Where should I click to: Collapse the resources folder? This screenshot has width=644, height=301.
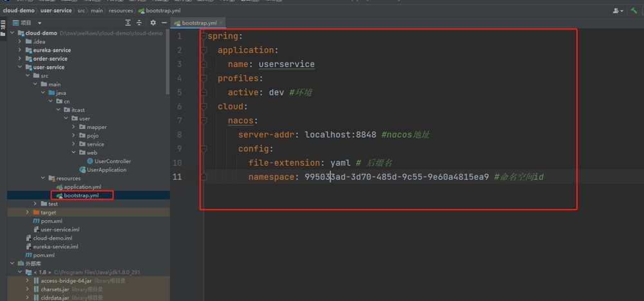click(x=43, y=179)
